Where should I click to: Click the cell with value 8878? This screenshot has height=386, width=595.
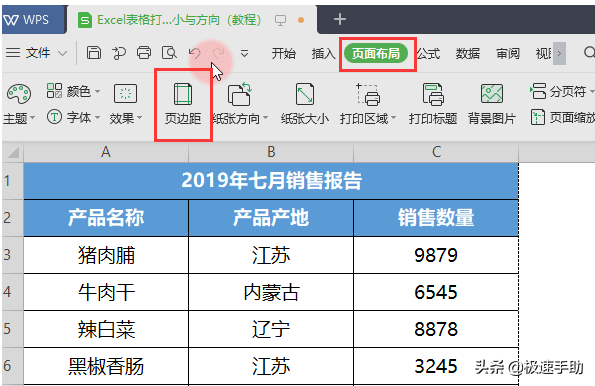[436, 329]
